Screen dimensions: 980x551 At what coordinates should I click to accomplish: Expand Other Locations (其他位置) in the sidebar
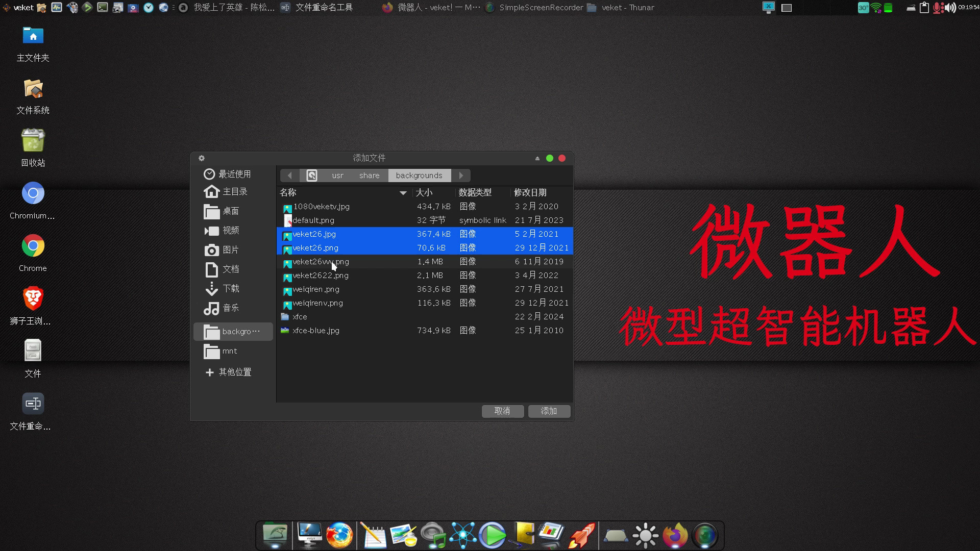click(x=228, y=372)
